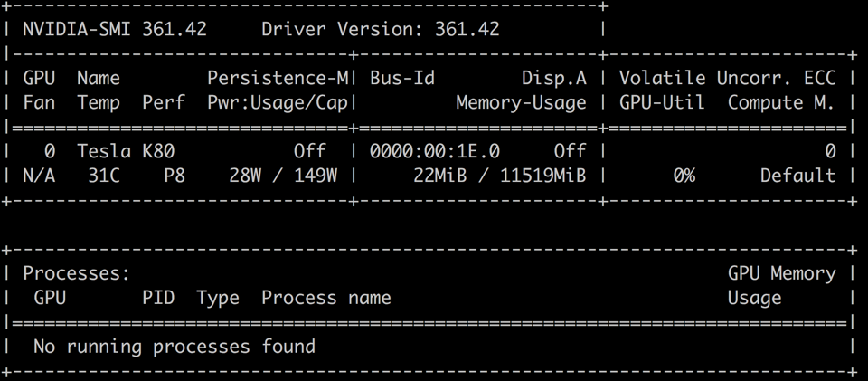Click the 0% GPU utilization value
This screenshot has height=381, width=868.
(684, 176)
